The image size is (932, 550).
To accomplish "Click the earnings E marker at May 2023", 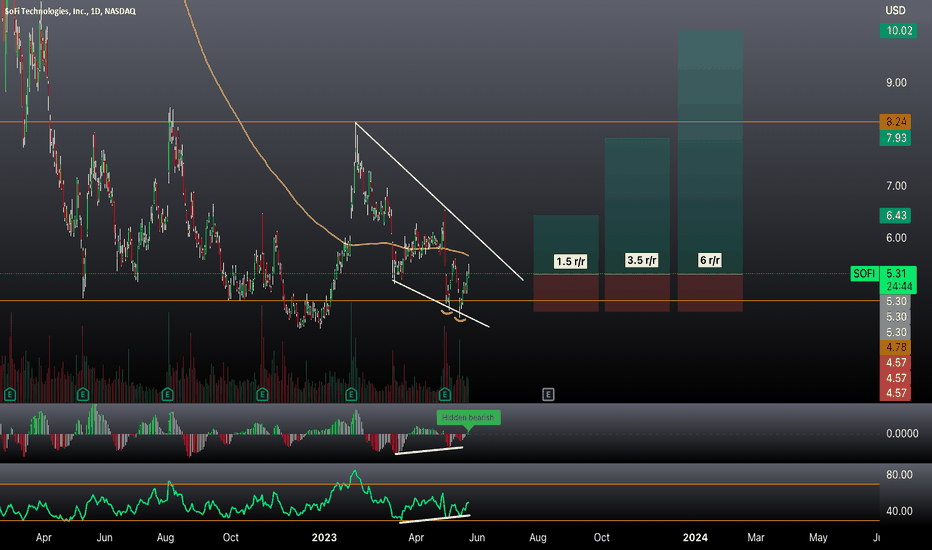I will 444,394.
